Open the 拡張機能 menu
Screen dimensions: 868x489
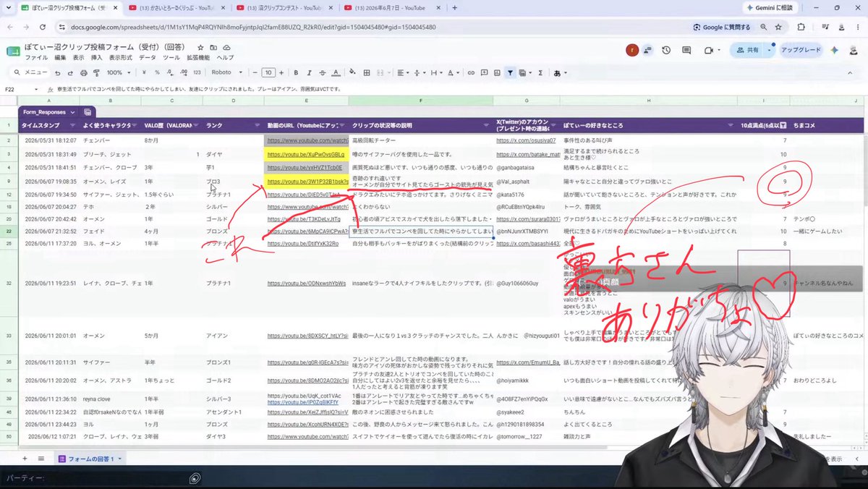coord(198,58)
